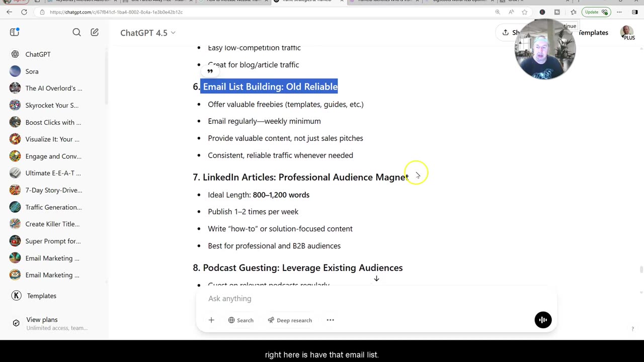Add page to favorites star icon

[525, 12]
